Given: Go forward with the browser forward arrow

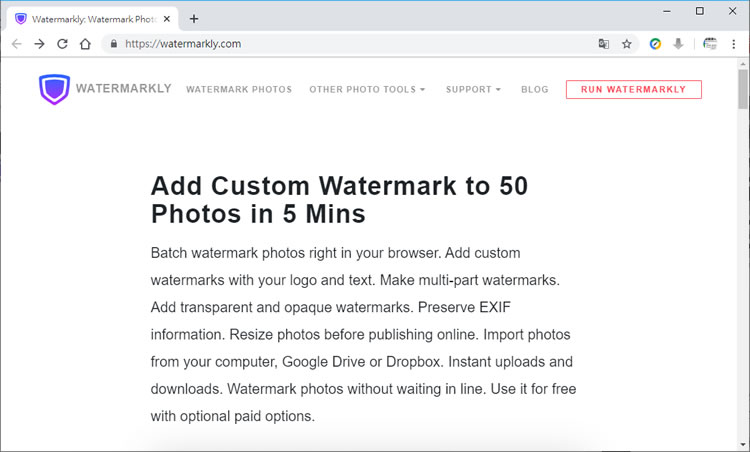Looking at the screenshot, I should click(x=39, y=44).
